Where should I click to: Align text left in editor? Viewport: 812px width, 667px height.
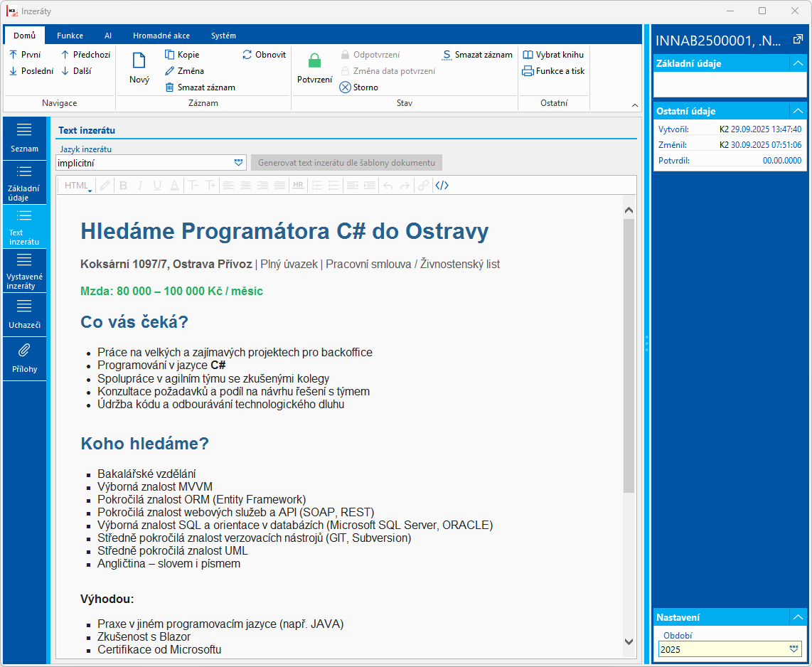click(x=228, y=186)
